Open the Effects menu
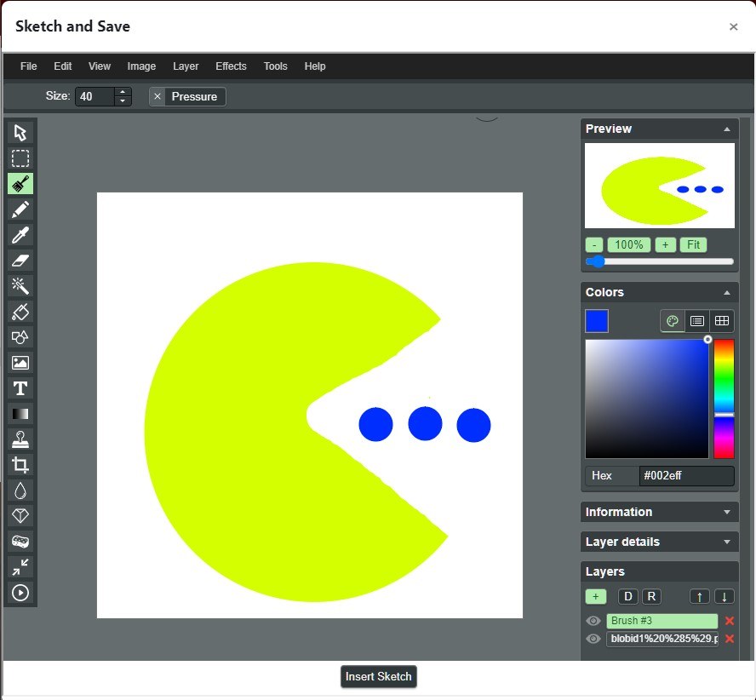Viewport: 756px width, 700px height. (231, 66)
